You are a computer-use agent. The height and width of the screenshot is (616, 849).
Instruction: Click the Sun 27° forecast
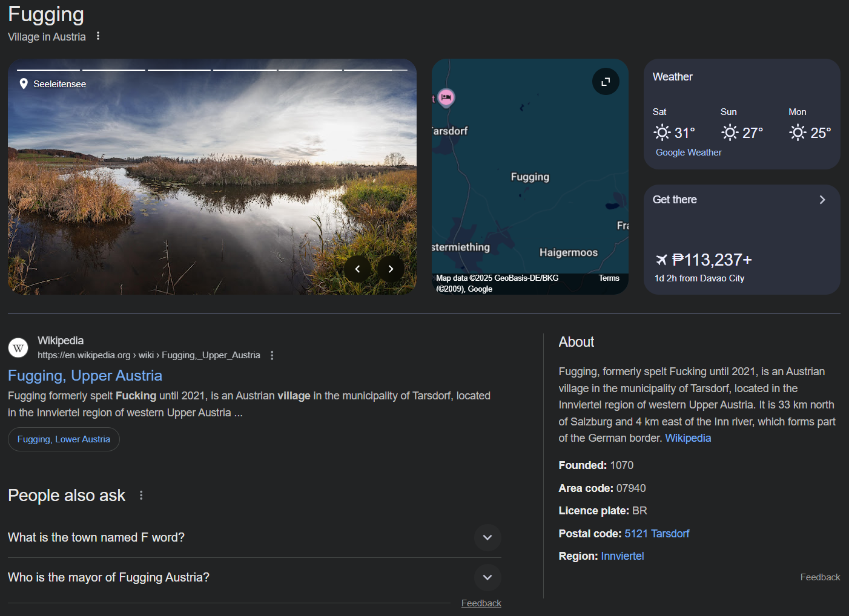click(x=742, y=125)
